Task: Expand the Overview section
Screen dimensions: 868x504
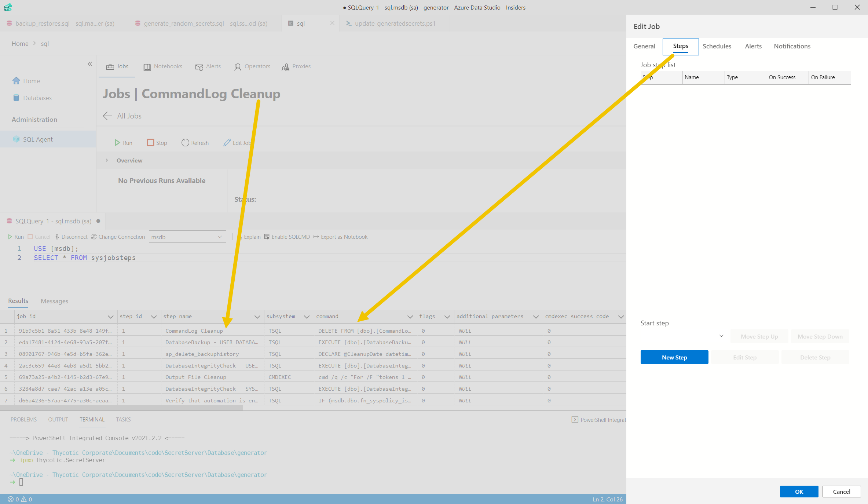Action: click(107, 160)
